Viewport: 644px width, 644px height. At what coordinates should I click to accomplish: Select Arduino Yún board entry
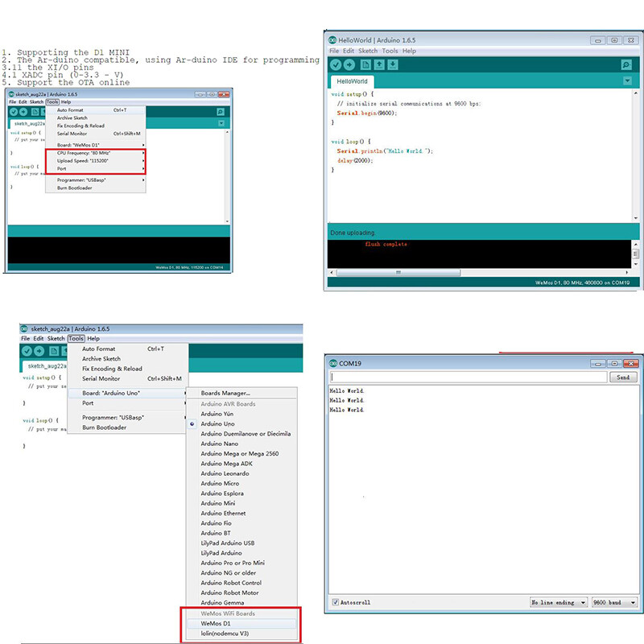coord(242,414)
